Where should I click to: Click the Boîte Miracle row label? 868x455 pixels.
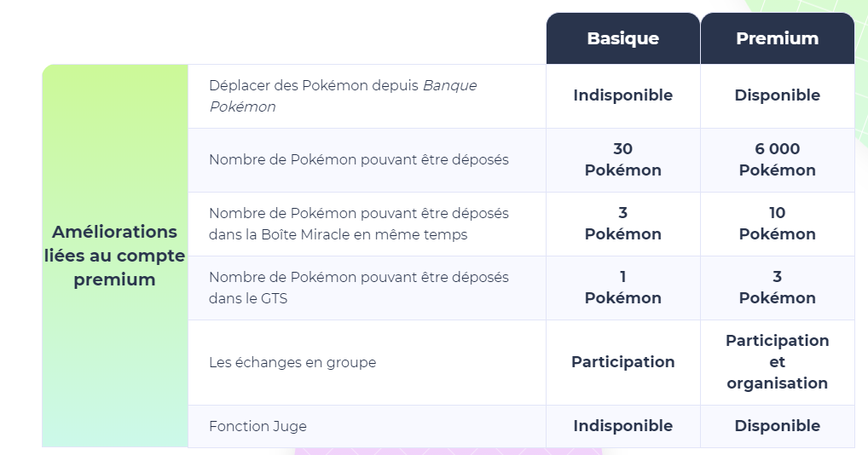(x=358, y=223)
